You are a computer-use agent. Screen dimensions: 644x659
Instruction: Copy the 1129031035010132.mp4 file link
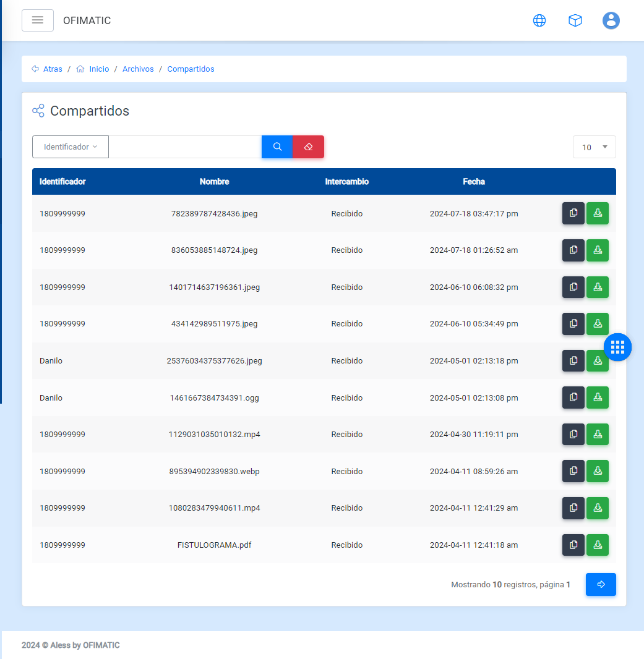pyautogui.click(x=573, y=435)
